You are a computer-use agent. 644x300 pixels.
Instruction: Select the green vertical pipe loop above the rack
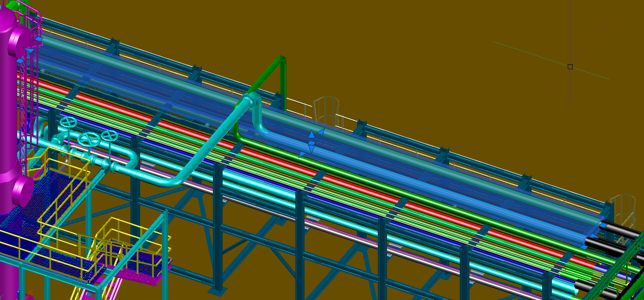283,84
